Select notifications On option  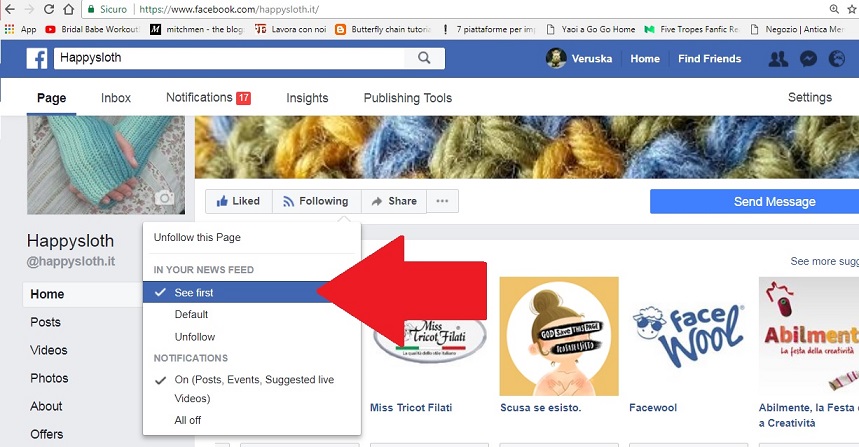point(252,389)
